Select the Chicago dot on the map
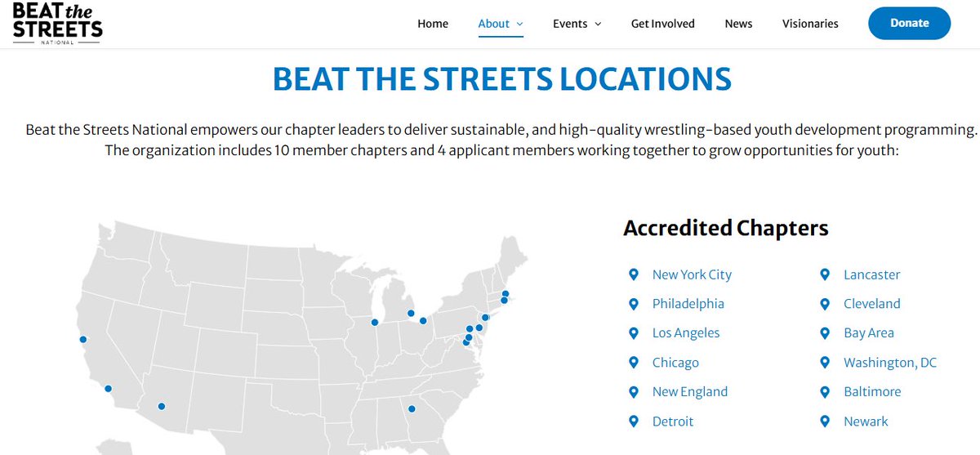Image resolution: width=980 pixels, height=455 pixels. (x=374, y=322)
